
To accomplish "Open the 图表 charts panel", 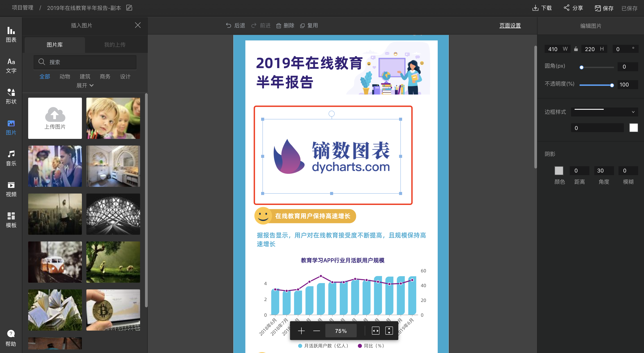I will pyautogui.click(x=11, y=34).
